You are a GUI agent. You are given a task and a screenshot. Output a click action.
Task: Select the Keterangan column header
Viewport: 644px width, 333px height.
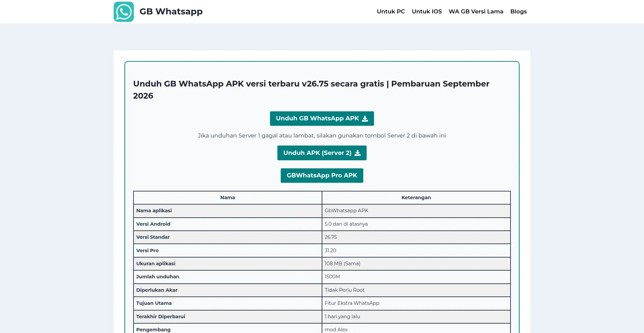(416, 198)
